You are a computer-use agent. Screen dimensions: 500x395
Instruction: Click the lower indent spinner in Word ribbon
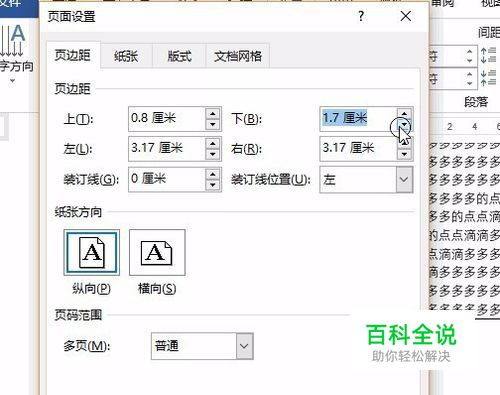(x=470, y=79)
